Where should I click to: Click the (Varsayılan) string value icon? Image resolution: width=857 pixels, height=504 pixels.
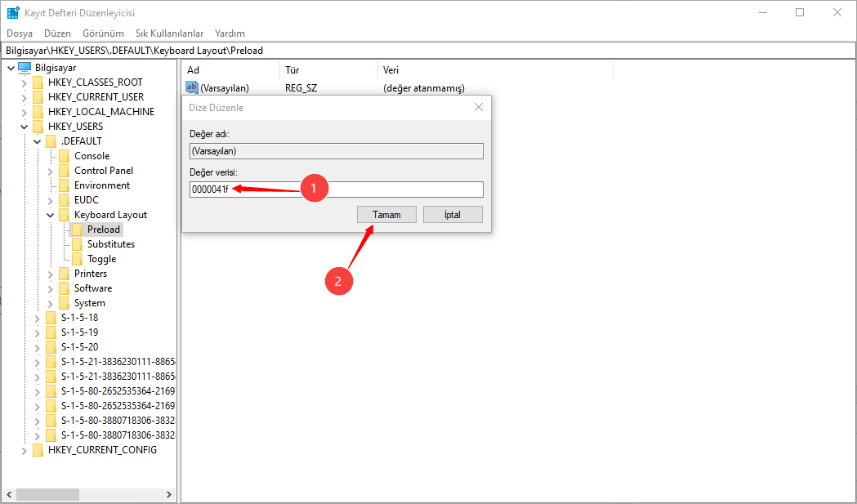(x=192, y=87)
